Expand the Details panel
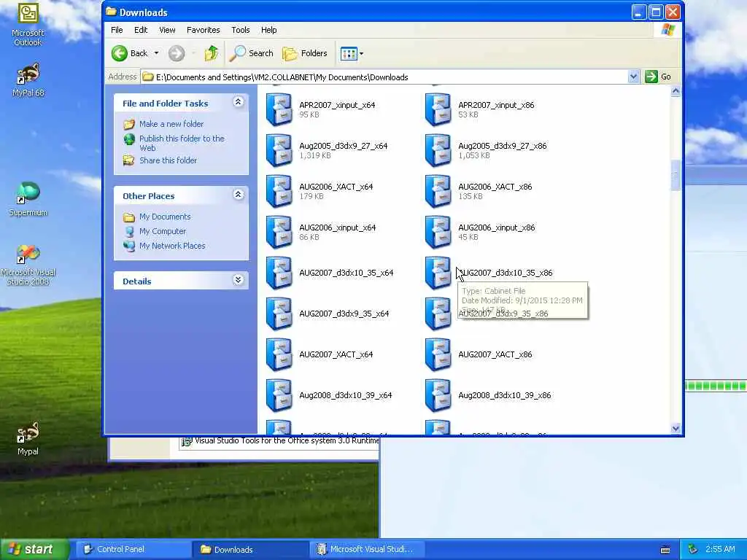The image size is (747, 560). [x=239, y=280]
